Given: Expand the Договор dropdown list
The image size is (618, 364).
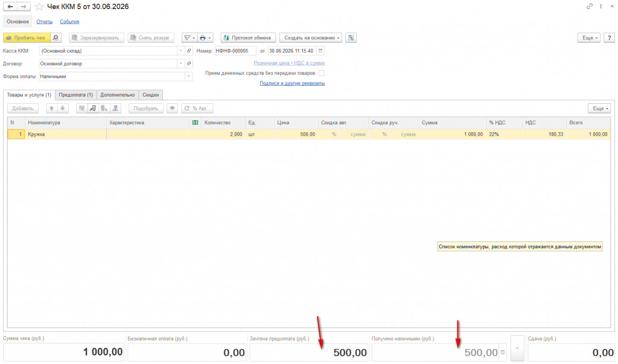Looking at the screenshot, I should tap(180, 63).
